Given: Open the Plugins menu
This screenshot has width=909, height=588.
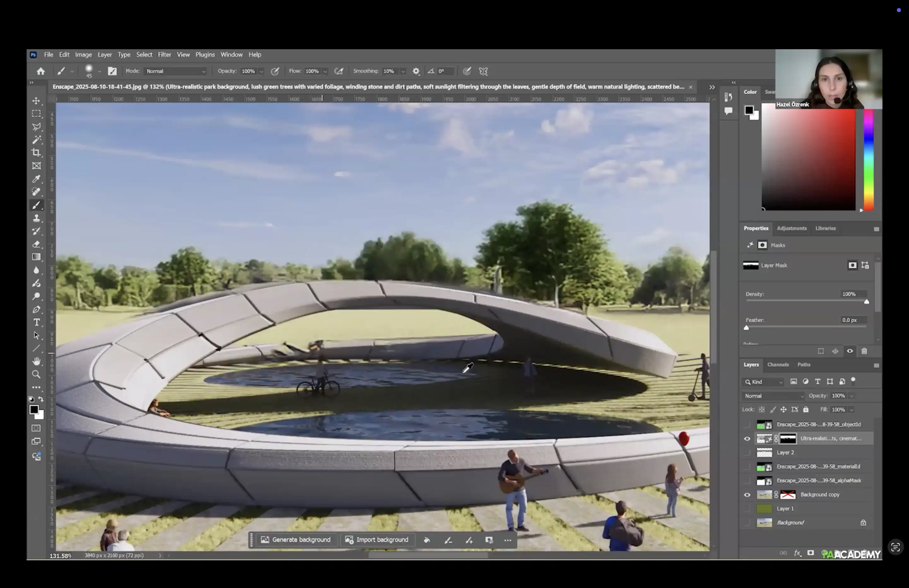Looking at the screenshot, I should click(205, 55).
